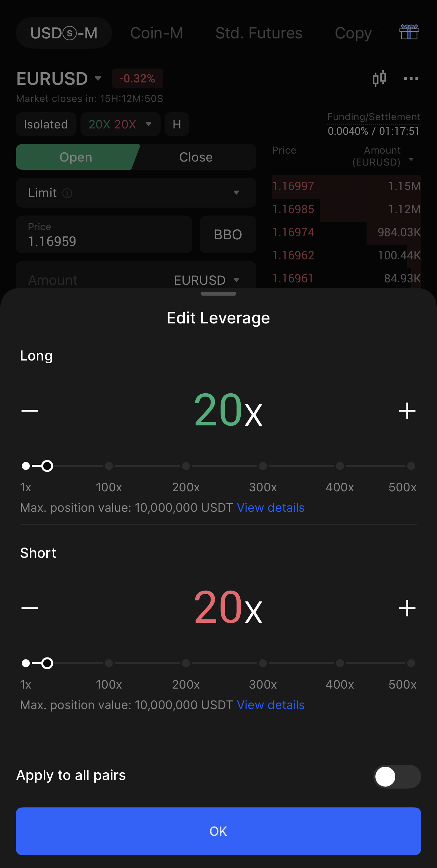437x868 pixels.
Task: Open the candlestick chart icon
Action: point(379,78)
